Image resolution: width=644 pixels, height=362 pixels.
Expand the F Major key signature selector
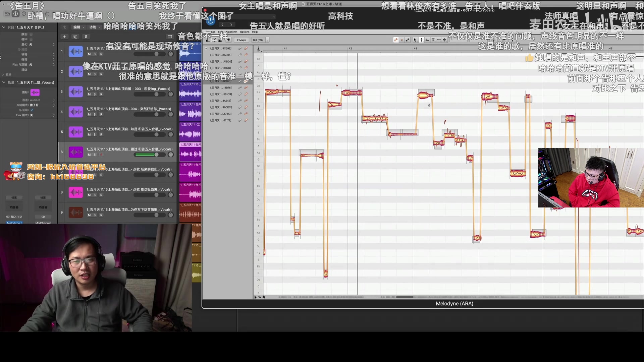(243, 40)
